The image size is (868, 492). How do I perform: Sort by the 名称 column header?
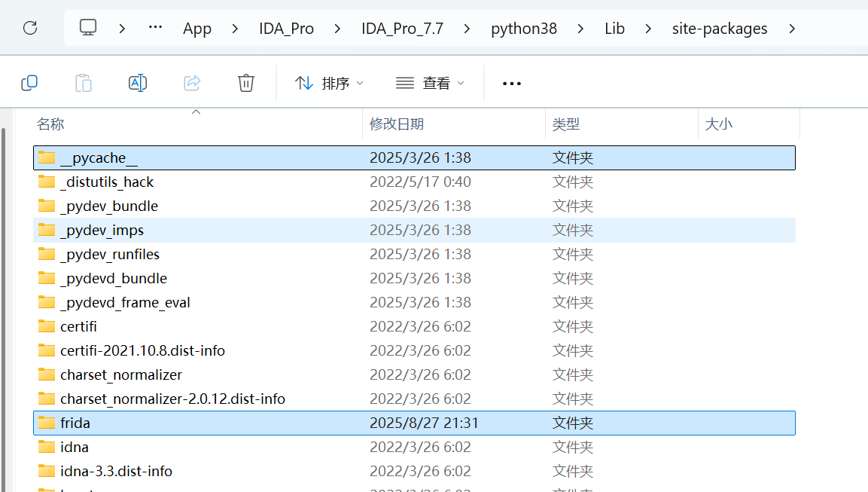coord(50,124)
